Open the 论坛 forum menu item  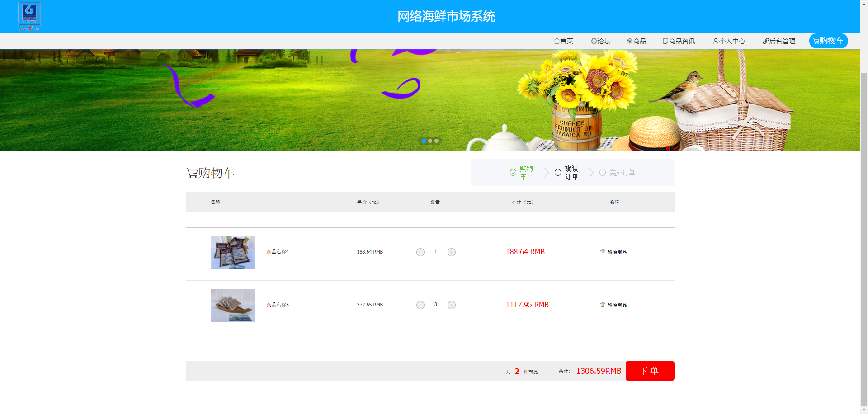click(x=600, y=41)
